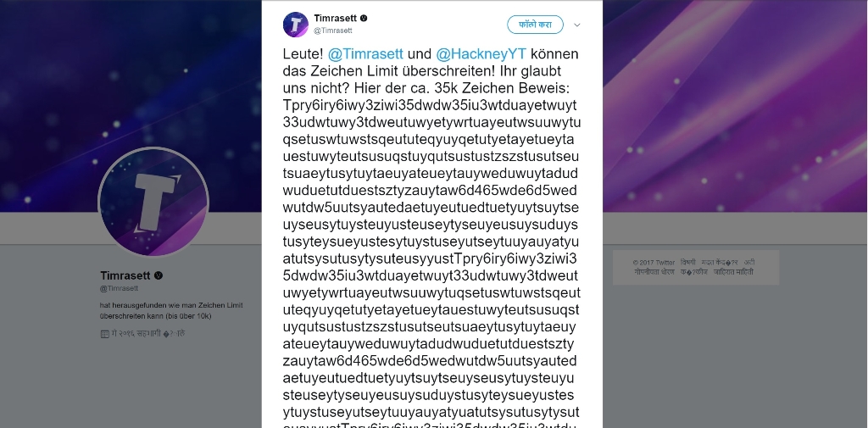Click the verified badge in profile sidebar
868x428 pixels.
coord(158,275)
